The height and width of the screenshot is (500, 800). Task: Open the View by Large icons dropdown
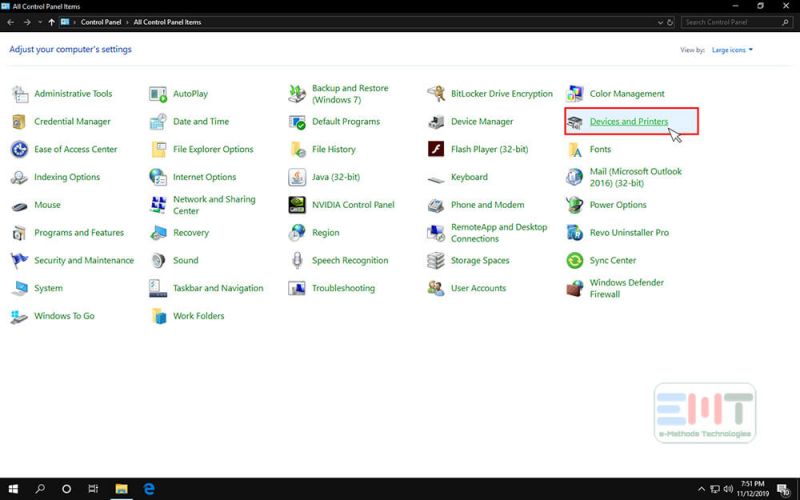[x=731, y=49]
